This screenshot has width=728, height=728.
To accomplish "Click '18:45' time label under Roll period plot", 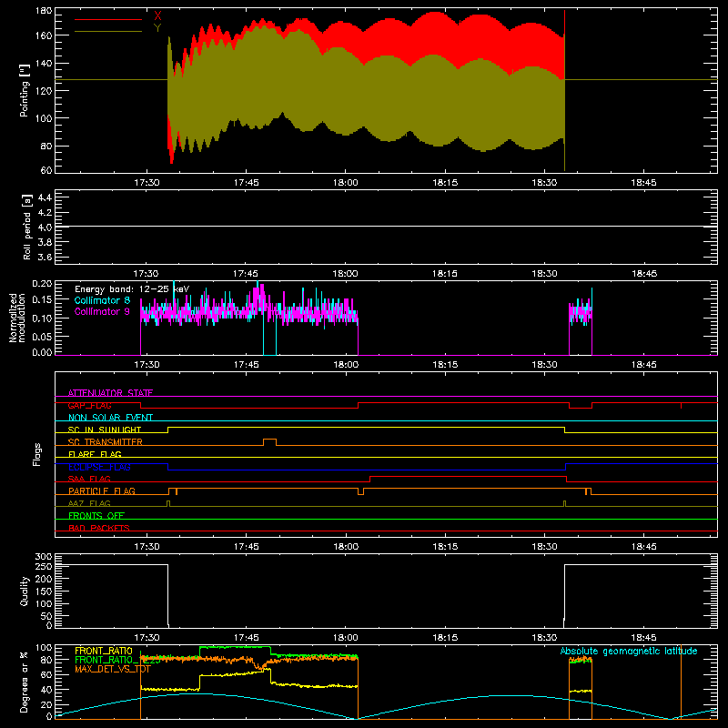I will [x=644, y=274].
